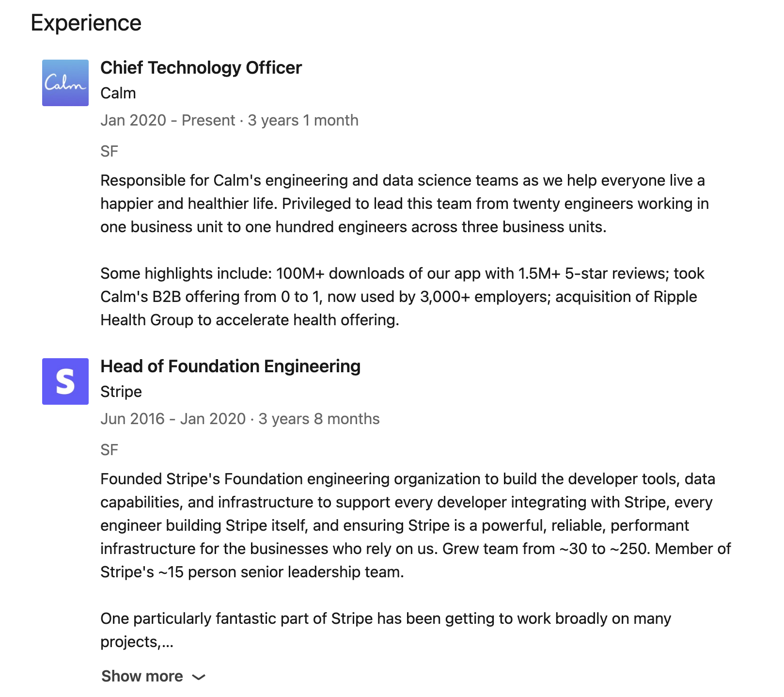Image resolution: width=784 pixels, height=697 pixels.
Task: Expand the Stripe description with Show more
Action: pos(142,676)
